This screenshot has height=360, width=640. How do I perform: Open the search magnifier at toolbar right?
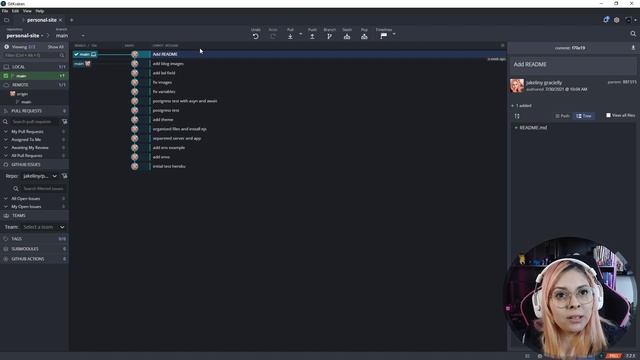[633, 33]
